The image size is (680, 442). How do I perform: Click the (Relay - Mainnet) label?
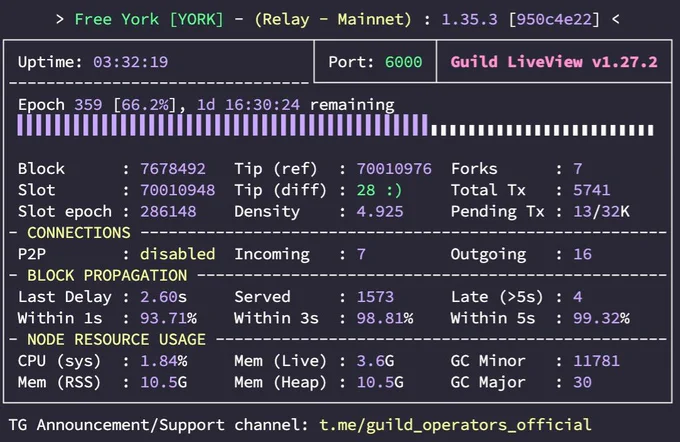pyautogui.click(x=333, y=20)
